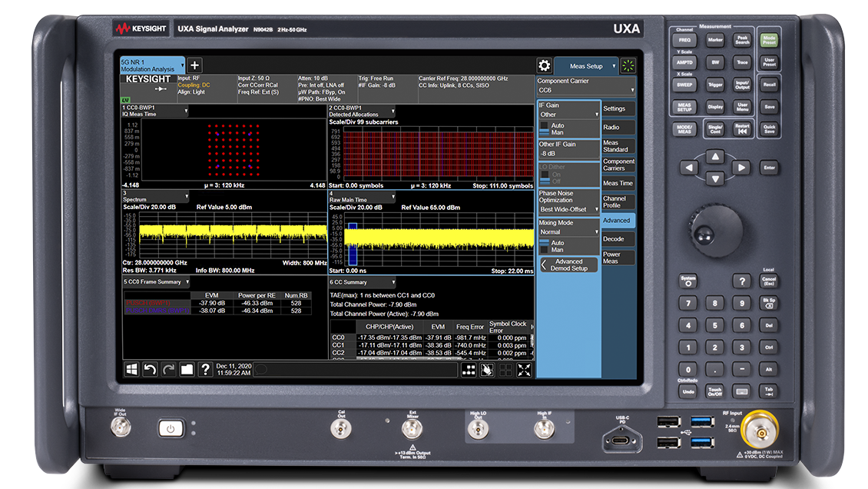Open the IF Gain Other dropdown
868x489 pixels.
[569, 115]
